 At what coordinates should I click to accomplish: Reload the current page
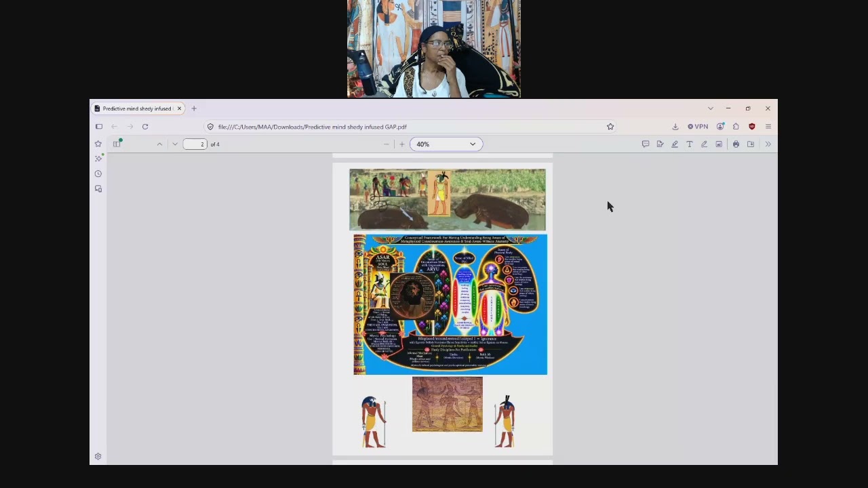[x=145, y=127]
